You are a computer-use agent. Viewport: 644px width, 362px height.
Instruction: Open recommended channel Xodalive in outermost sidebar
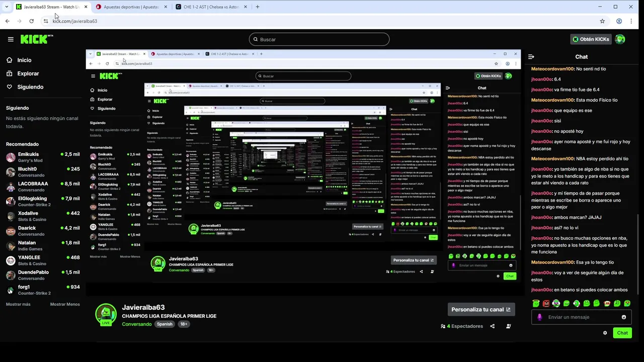click(x=43, y=216)
